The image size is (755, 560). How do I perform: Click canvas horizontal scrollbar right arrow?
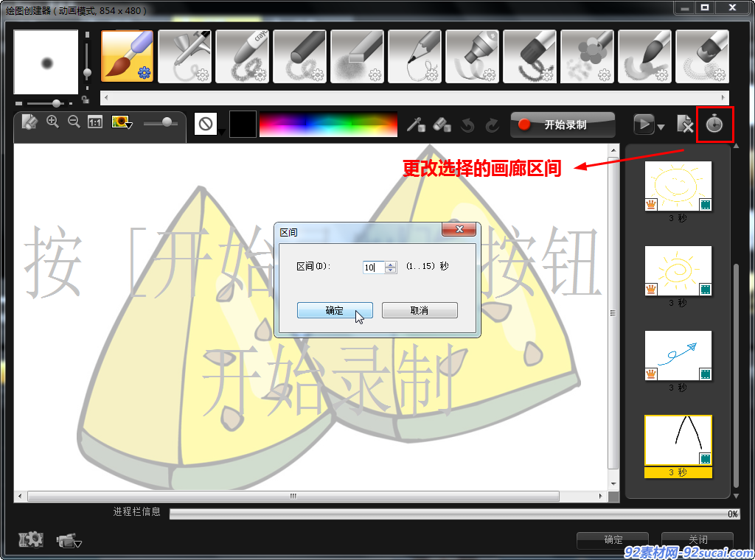pyautogui.click(x=600, y=496)
